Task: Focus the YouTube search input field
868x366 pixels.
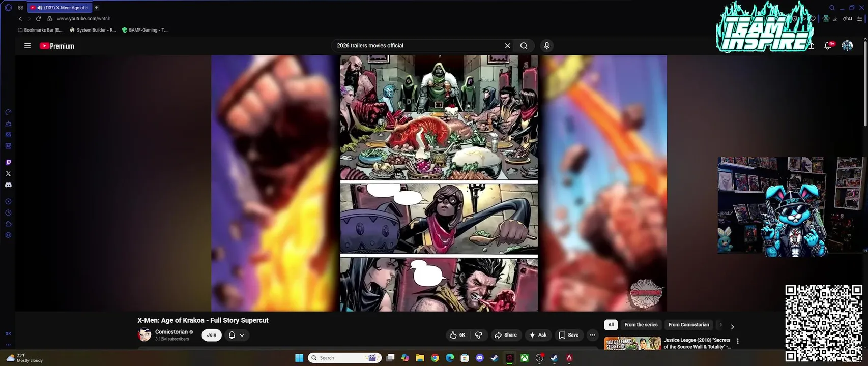Action: 417,46
